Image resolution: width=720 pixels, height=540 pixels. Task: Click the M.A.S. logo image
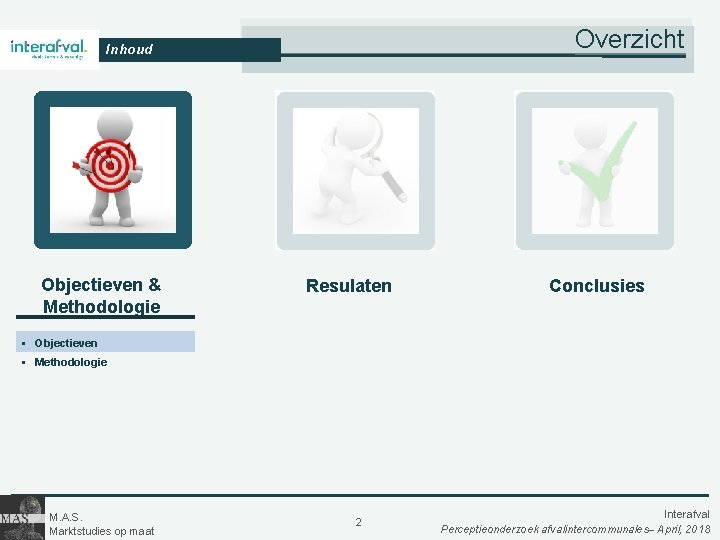[22, 518]
